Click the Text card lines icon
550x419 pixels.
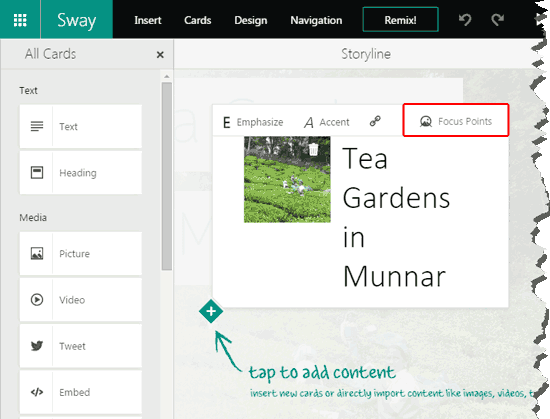[37, 126]
